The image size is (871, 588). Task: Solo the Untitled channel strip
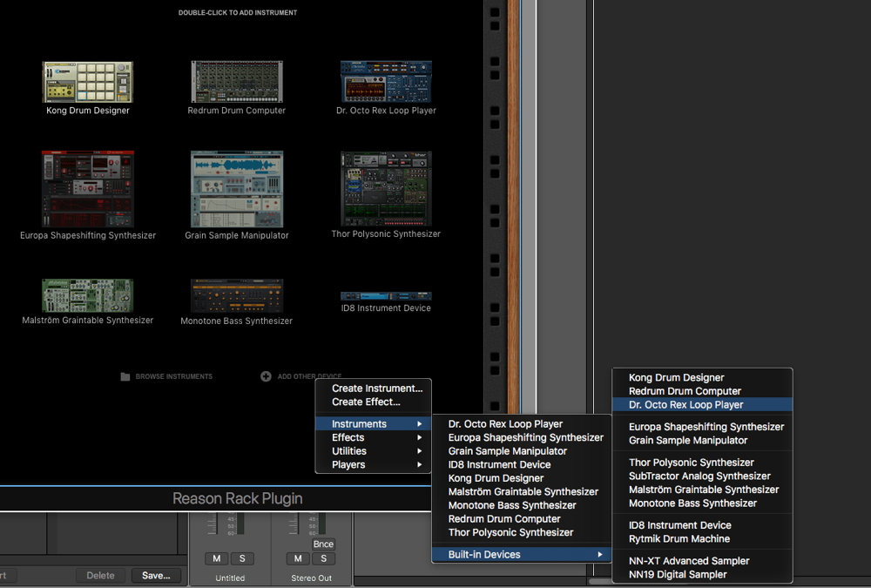[241, 558]
